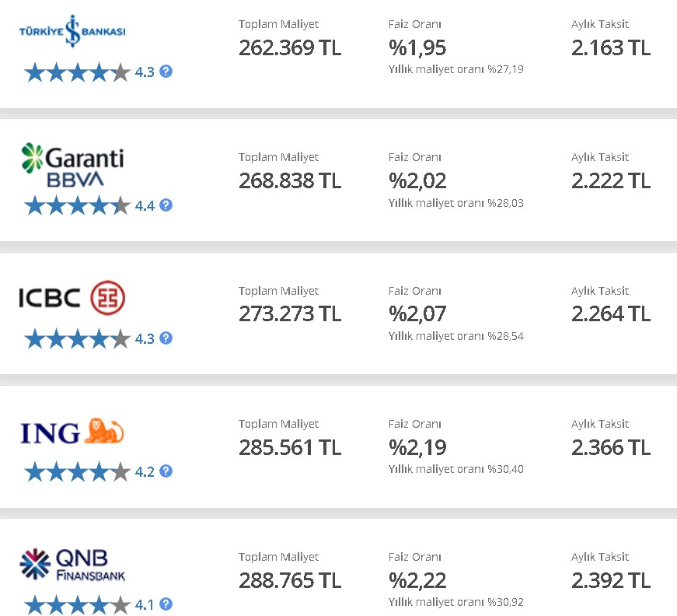Select İş Bankası monthly installment 2.163 TL
This screenshot has width=677, height=616.
611,47
